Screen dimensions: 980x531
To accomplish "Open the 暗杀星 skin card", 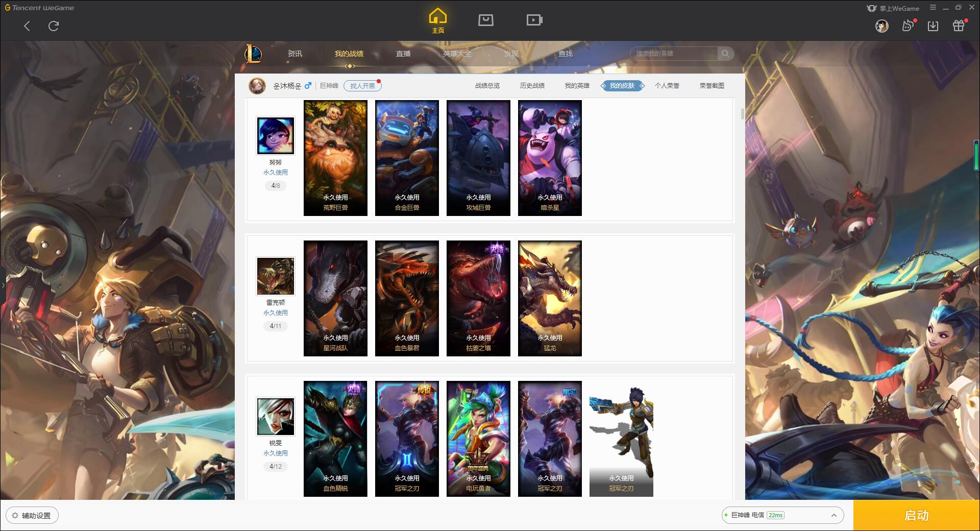I will tap(550, 158).
